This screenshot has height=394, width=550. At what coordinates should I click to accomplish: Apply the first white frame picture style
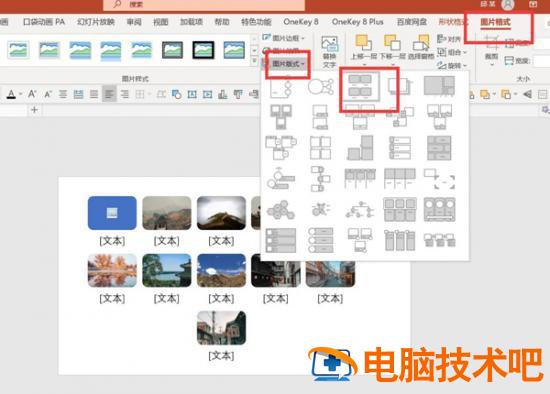point(18,50)
